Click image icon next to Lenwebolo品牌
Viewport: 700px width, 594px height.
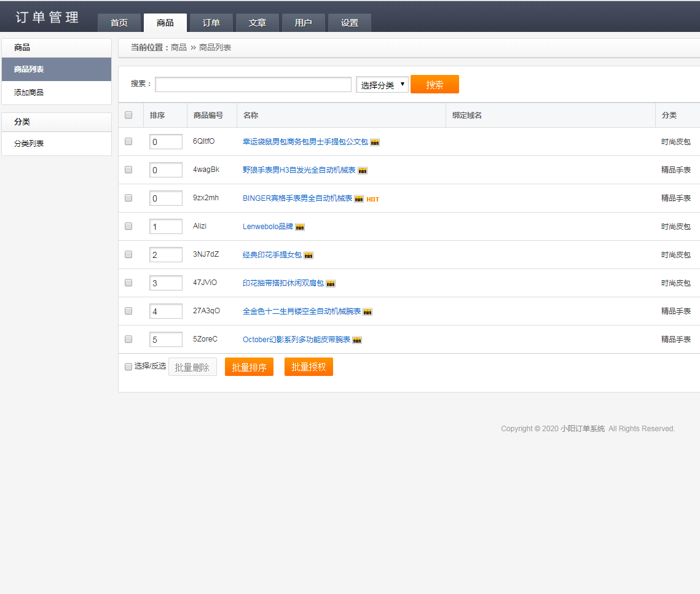coord(300,227)
